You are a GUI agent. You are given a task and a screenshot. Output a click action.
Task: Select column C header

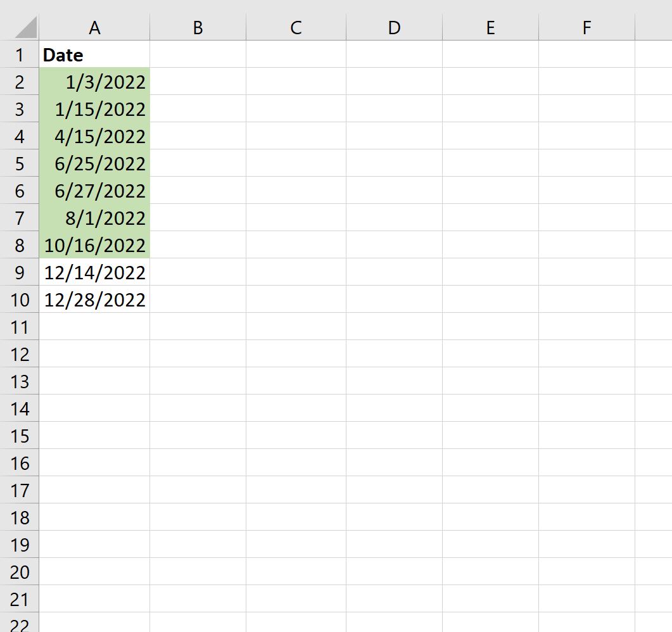[296, 27]
